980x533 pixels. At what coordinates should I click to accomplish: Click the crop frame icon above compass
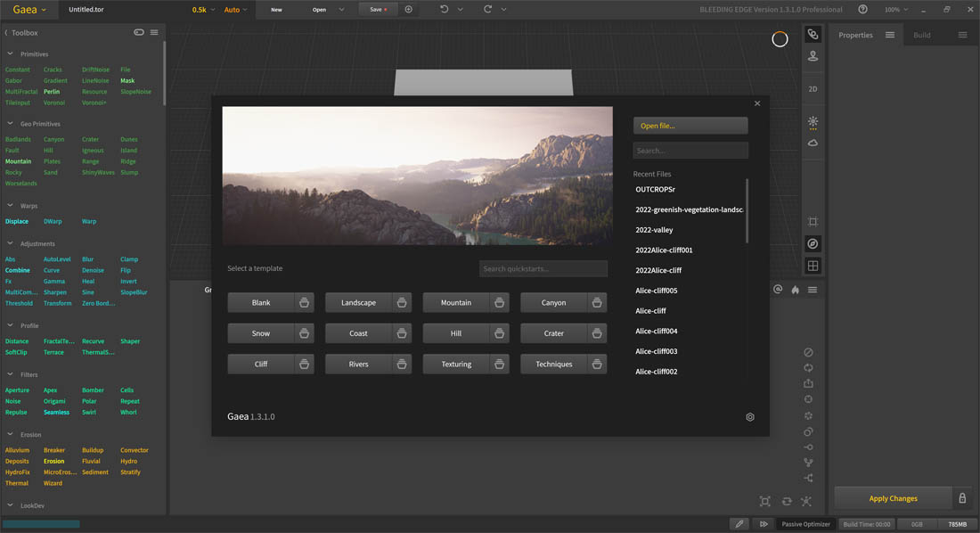click(x=813, y=221)
